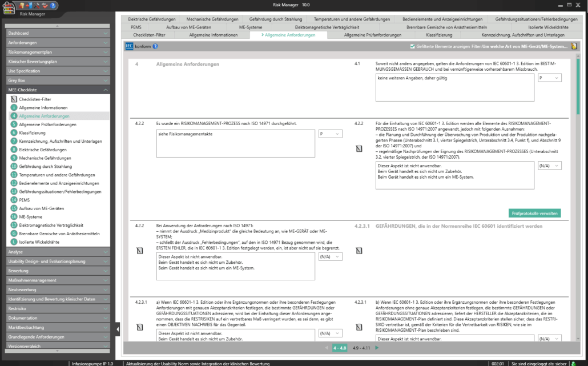Open help from the top toolbar
The image size is (588, 366).
coord(53,5)
